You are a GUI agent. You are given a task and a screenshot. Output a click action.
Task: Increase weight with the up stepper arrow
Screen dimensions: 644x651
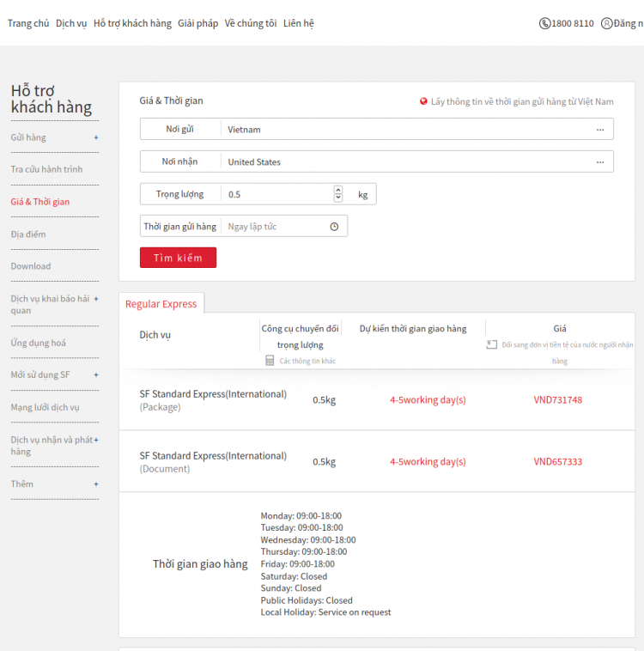[338, 190]
